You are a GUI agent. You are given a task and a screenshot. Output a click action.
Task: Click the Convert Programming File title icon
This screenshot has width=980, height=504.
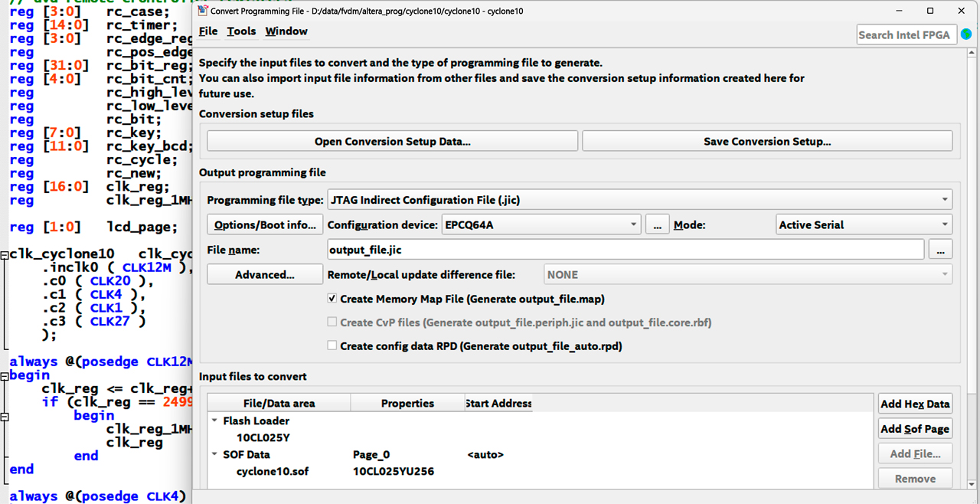tap(202, 11)
